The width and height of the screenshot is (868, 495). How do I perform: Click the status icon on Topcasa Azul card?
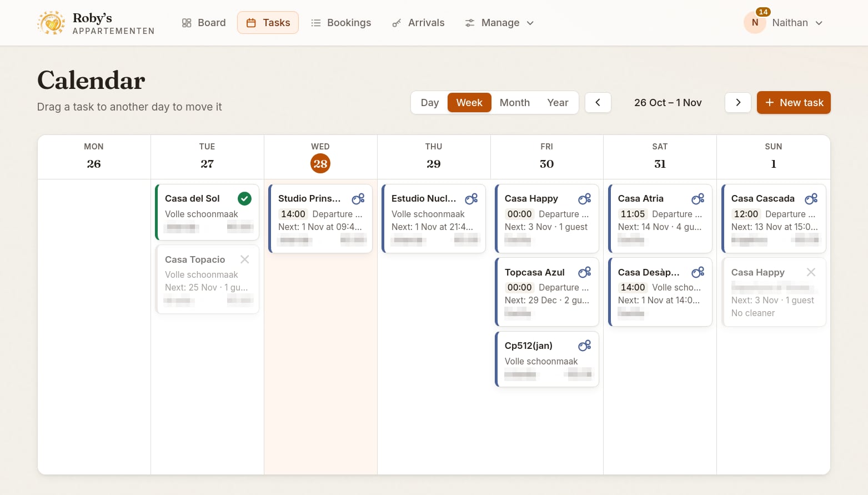585,272
